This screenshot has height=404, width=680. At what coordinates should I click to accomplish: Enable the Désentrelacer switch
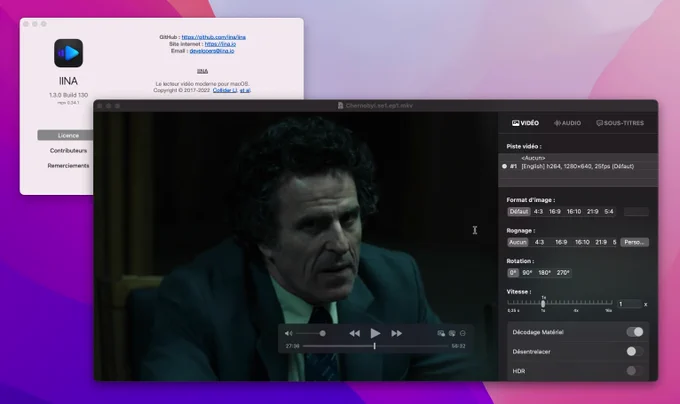635,352
